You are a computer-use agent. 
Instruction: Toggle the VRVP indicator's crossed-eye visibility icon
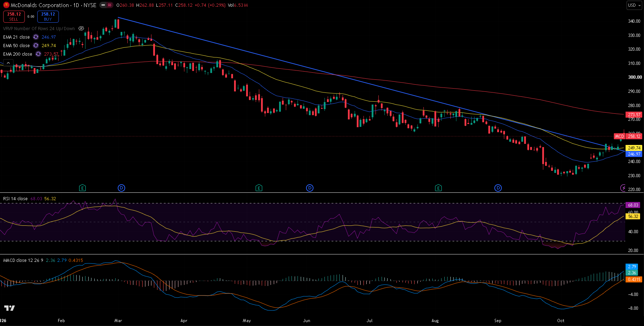(x=81, y=29)
